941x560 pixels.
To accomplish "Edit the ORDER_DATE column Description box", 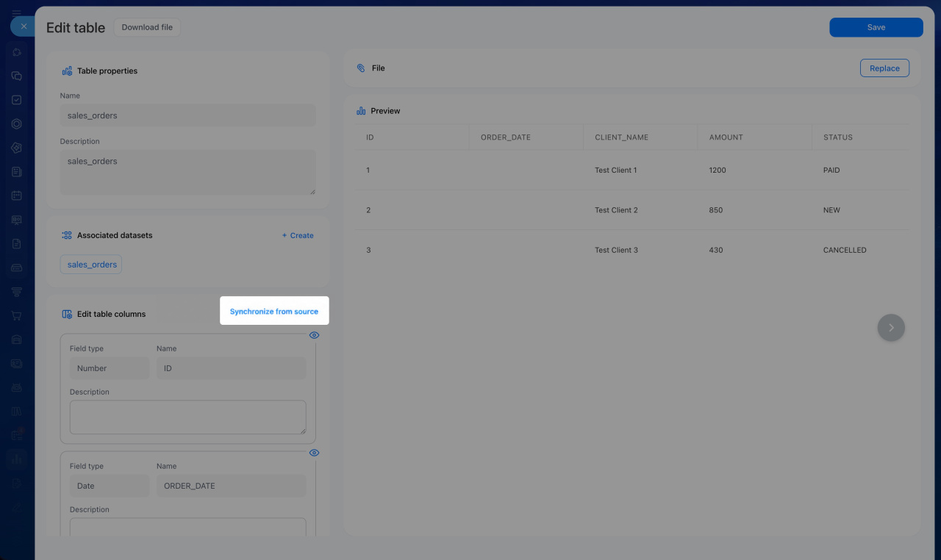I will click(x=188, y=527).
